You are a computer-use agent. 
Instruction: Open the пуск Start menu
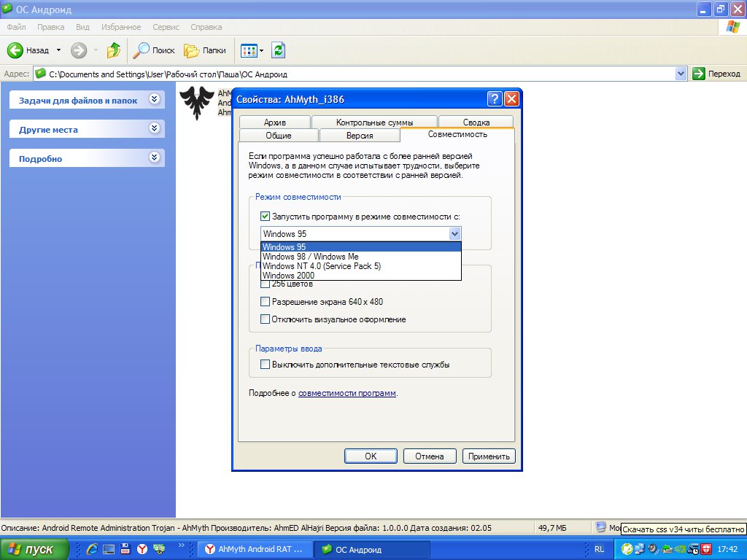[x=34, y=549]
